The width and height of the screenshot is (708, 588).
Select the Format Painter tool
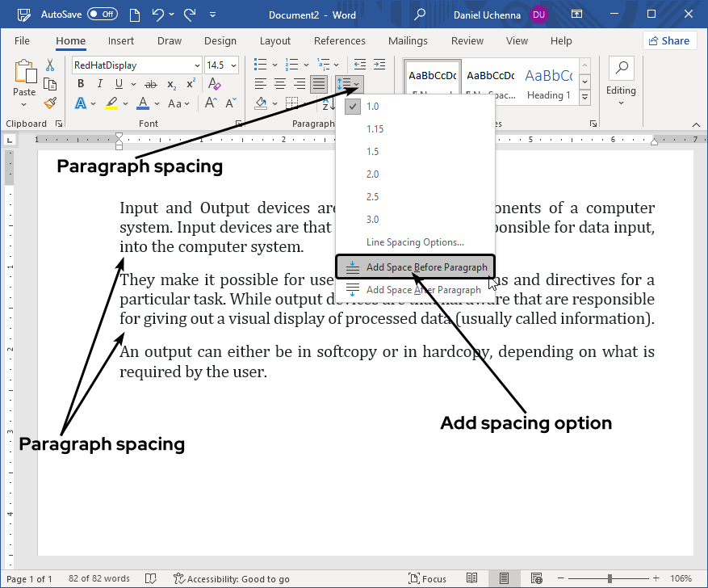pyautogui.click(x=49, y=103)
